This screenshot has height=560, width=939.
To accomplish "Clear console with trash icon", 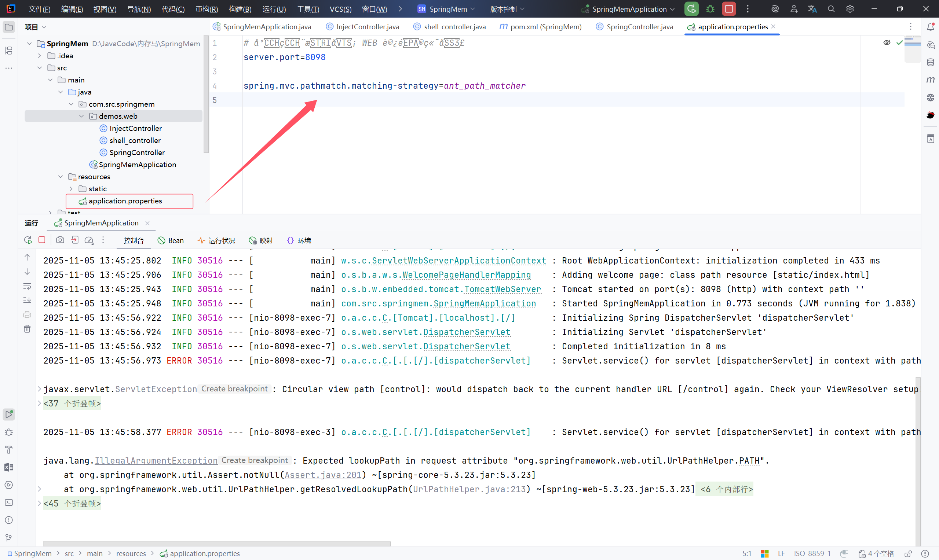I will coord(27,329).
